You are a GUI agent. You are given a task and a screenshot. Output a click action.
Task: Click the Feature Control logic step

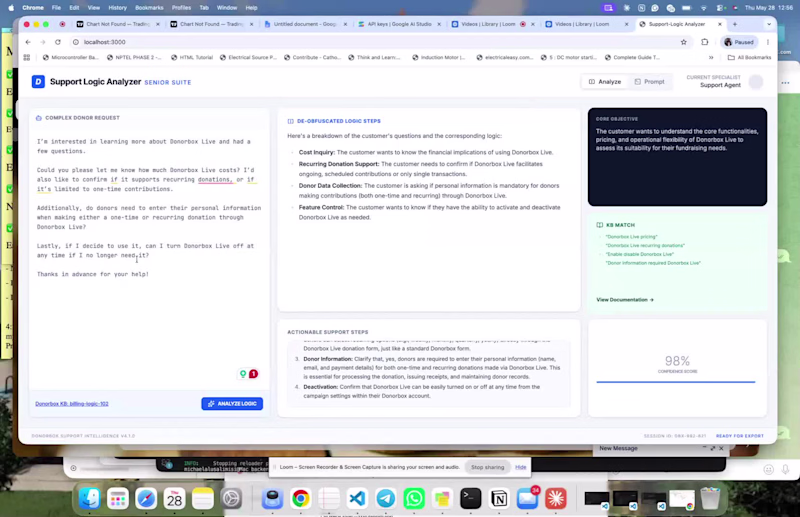[x=430, y=212]
